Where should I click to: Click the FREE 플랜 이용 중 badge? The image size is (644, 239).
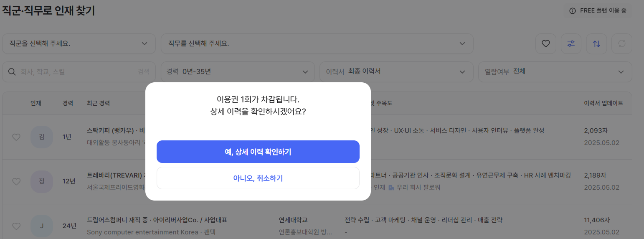pyautogui.click(x=598, y=11)
